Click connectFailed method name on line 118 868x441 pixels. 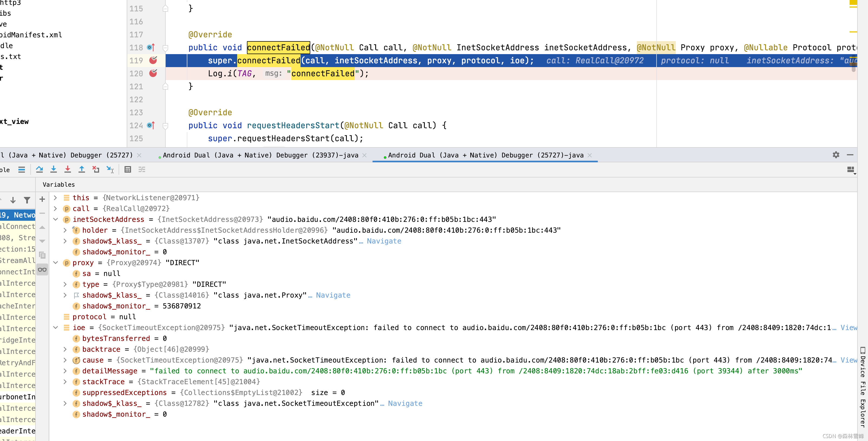tap(278, 47)
